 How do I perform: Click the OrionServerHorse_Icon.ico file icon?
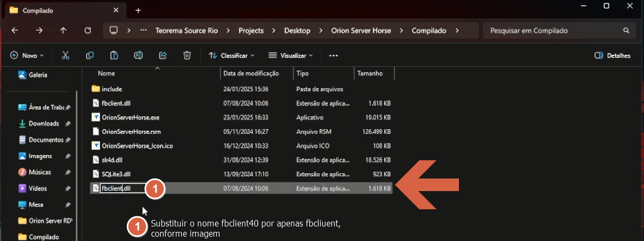96,146
